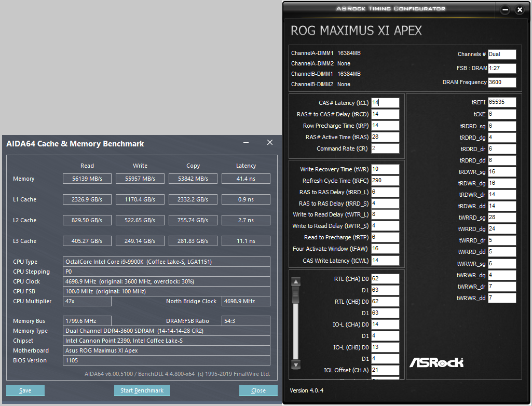Click Memory Write value 55957 MB/s
Viewport: 532px width, 406px height.
(x=140, y=179)
